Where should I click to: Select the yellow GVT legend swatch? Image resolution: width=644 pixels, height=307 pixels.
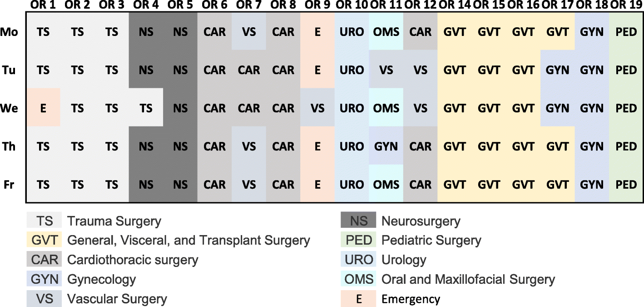pos(44,241)
